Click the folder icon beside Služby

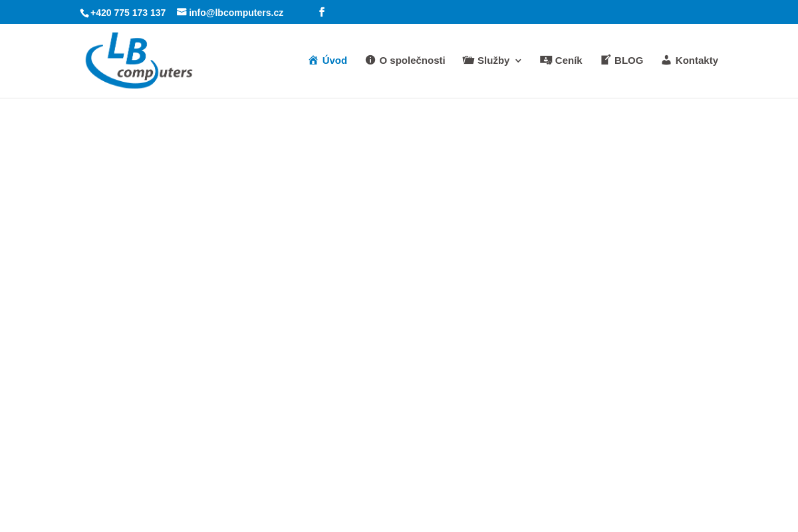pyautogui.click(x=468, y=60)
